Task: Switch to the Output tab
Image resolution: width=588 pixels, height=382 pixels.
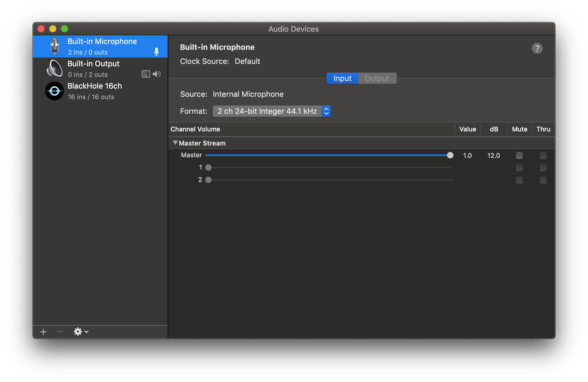Action: click(377, 78)
